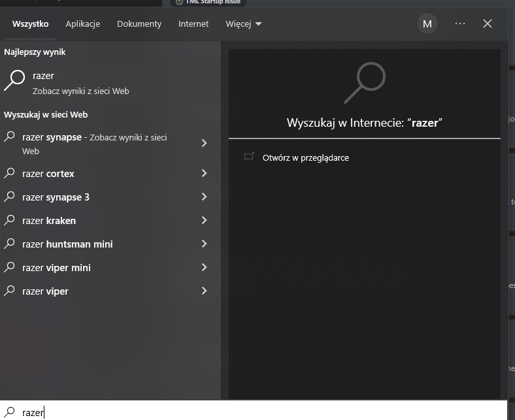Viewport: 515px width, 420px height.
Task: Close the search panel with X
Action: [488, 24]
